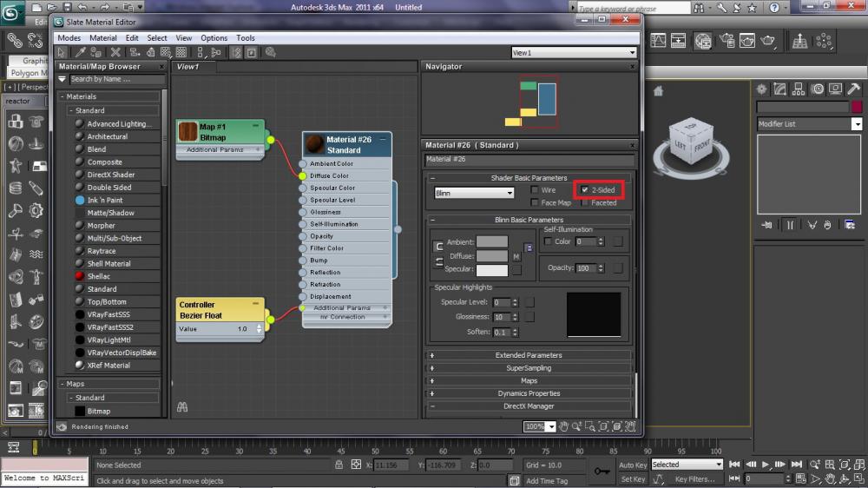
Task: Click Select by Material sphere icon
Action: click(x=271, y=53)
